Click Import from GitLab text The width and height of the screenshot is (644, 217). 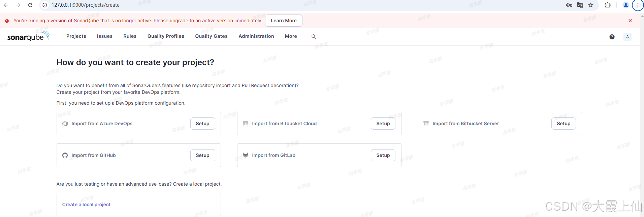(x=273, y=155)
